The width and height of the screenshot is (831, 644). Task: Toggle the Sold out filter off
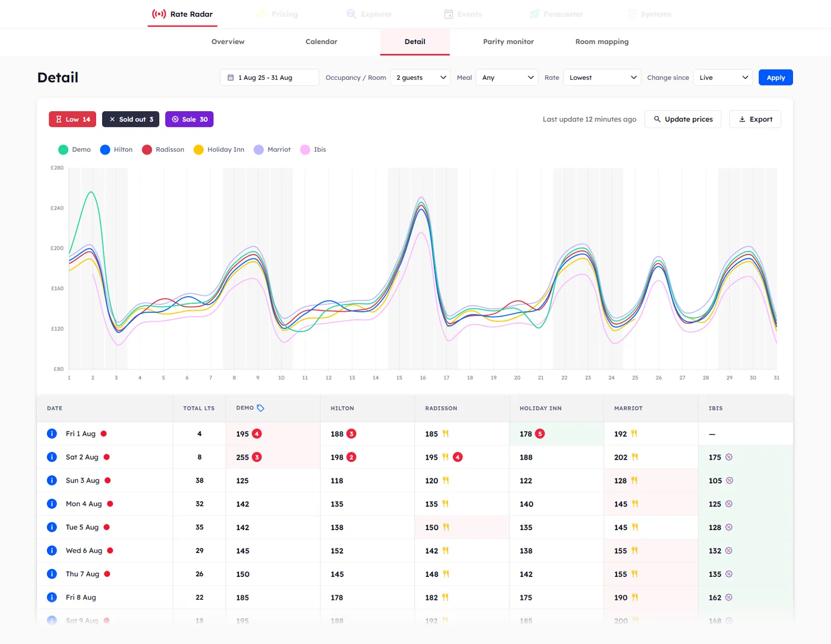click(x=130, y=119)
